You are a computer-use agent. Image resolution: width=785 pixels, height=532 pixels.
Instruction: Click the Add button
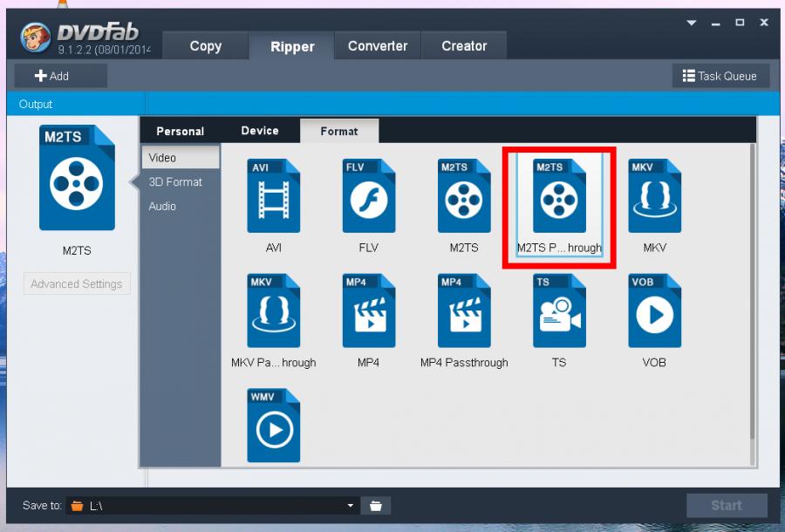coord(60,76)
